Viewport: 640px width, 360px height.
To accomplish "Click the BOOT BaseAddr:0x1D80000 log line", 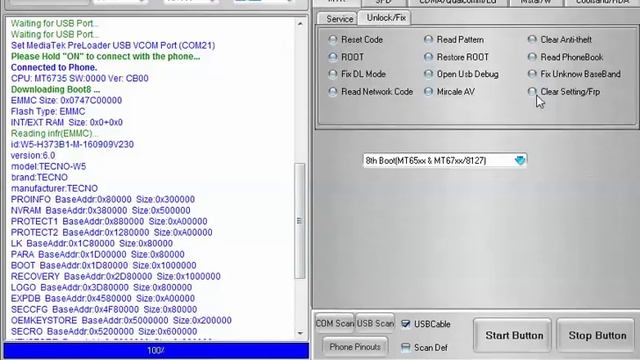I will pos(103,266).
